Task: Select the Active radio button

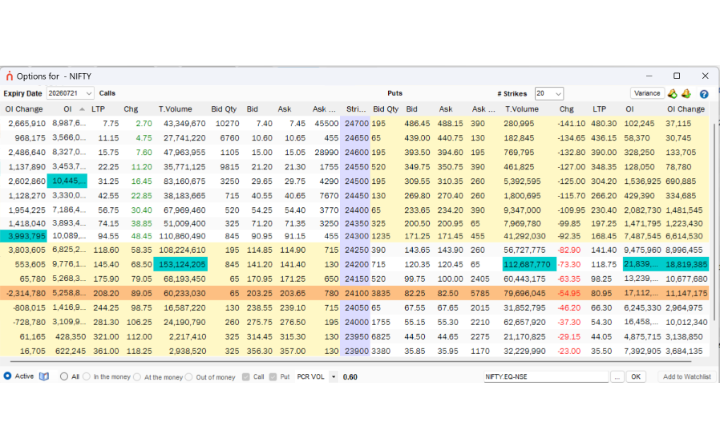Action: tap(7, 376)
